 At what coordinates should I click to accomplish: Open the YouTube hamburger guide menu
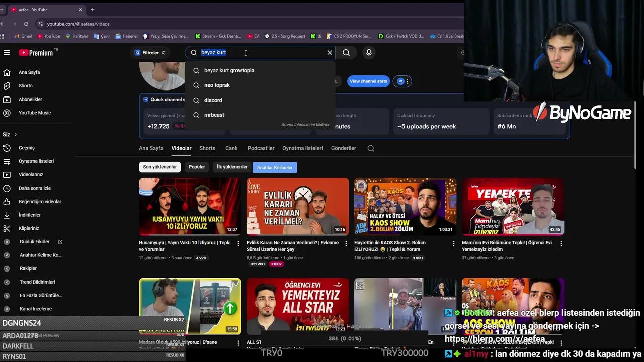click(7, 53)
